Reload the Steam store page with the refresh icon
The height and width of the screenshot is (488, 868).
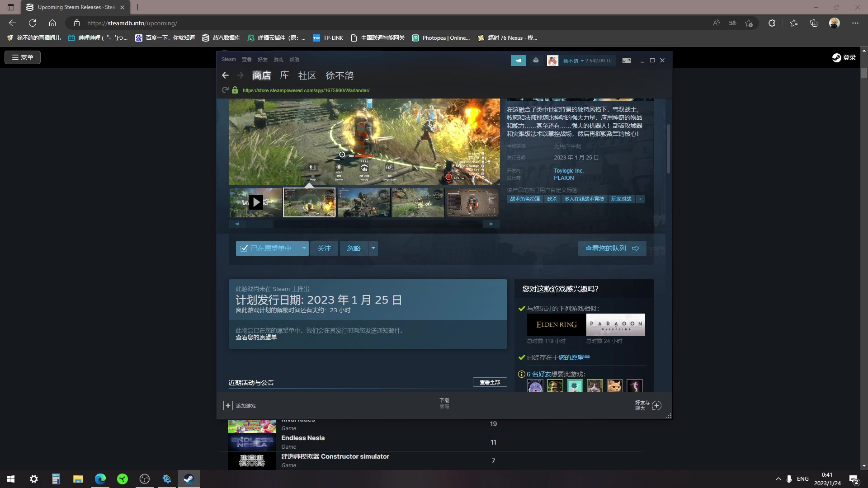point(225,90)
